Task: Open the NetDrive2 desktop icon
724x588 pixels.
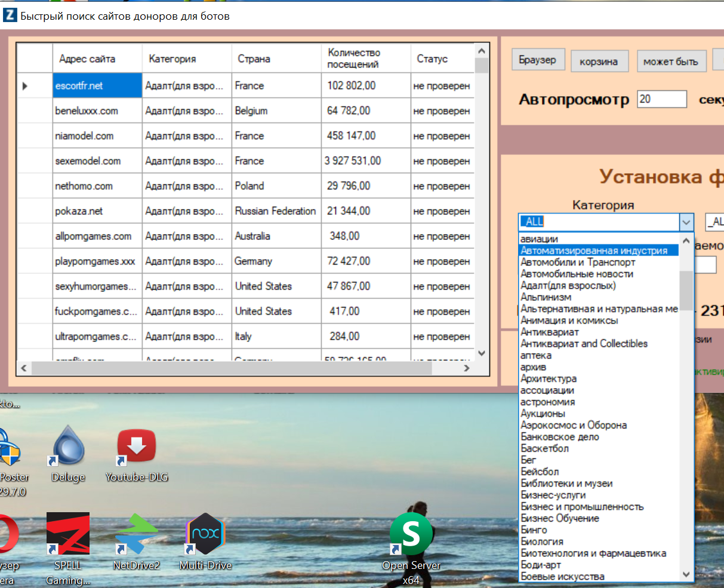Action: click(x=137, y=534)
